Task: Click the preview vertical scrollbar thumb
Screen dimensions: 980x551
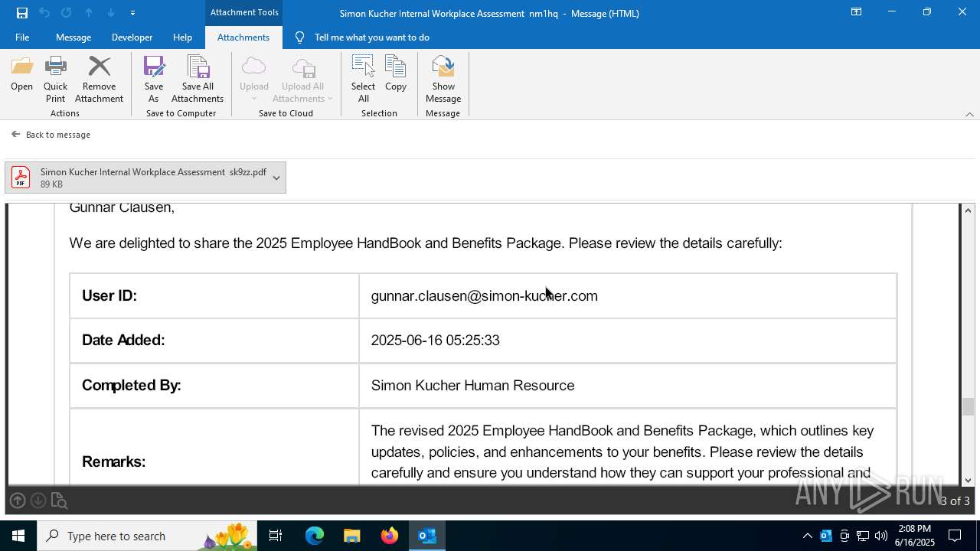Action: tap(969, 407)
